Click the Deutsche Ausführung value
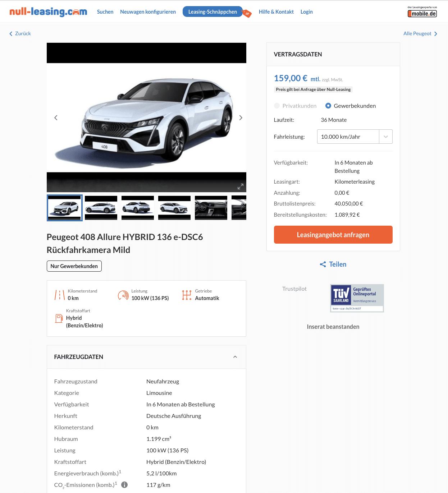Screen dimensions: 448x493 [174, 416]
